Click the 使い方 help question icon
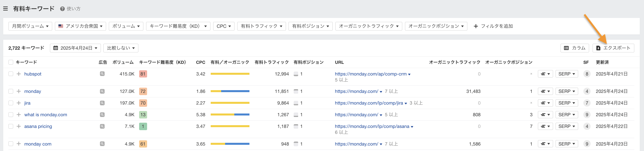The height and width of the screenshot is (151, 644). [x=63, y=9]
